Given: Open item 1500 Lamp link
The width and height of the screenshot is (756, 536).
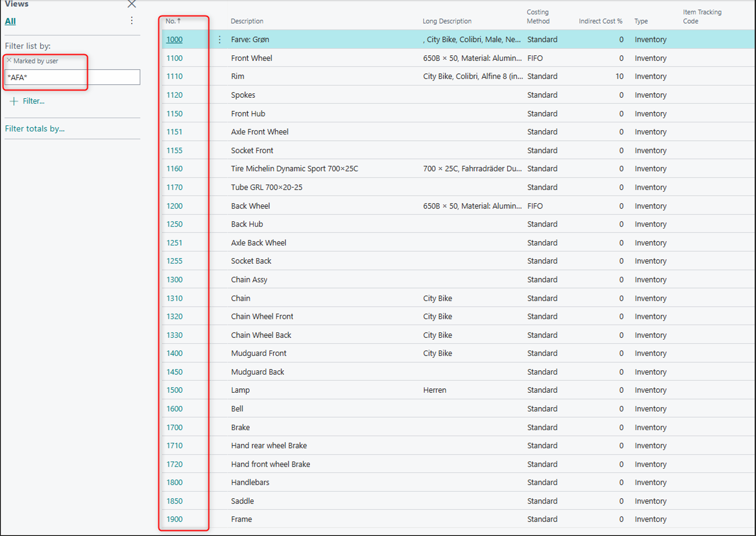Looking at the screenshot, I should click(x=174, y=390).
